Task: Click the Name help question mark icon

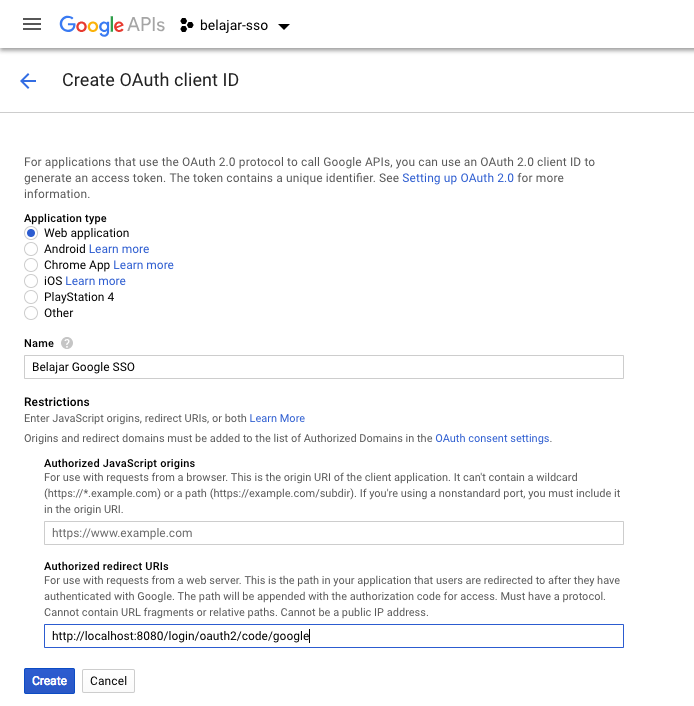Action: [x=67, y=343]
